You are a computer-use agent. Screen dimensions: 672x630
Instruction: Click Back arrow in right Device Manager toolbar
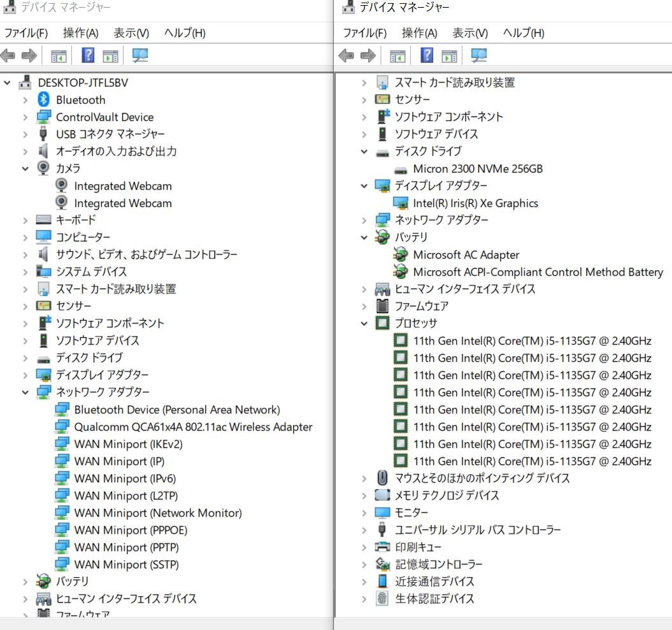(347, 55)
